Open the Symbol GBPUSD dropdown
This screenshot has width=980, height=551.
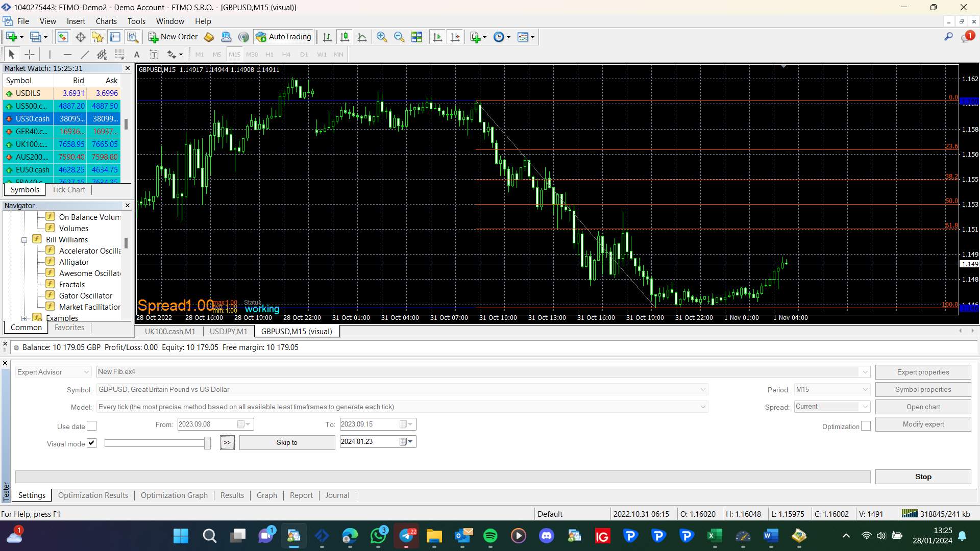pos(402,389)
